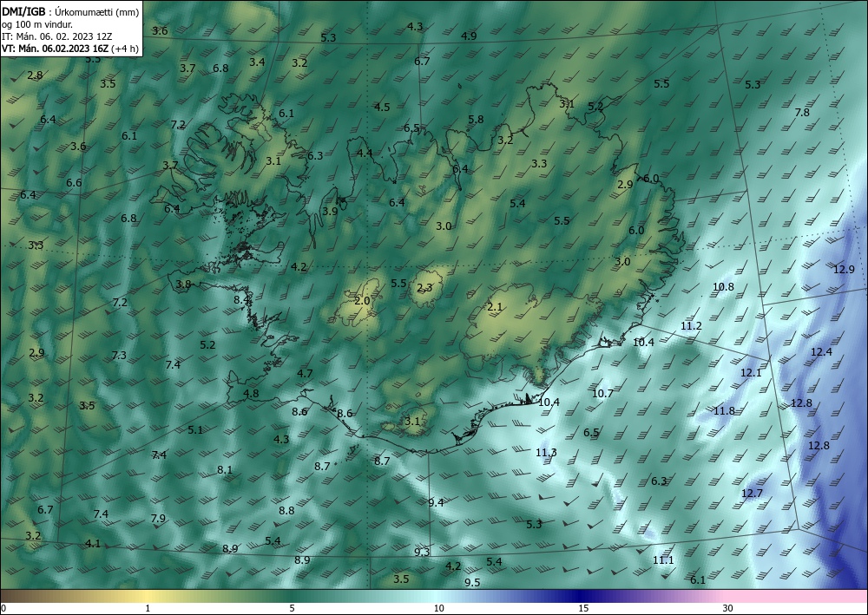Click the title line 'DMI/IGB : Úrkomumætti (mm)'
Screen dimensions: 868x615
[x=70, y=11]
